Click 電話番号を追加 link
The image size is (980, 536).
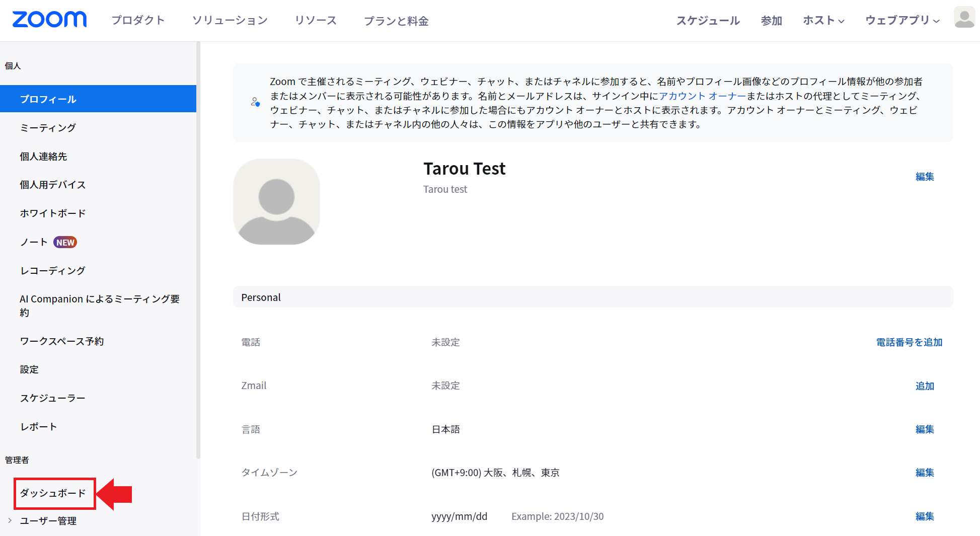pyautogui.click(x=909, y=342)
